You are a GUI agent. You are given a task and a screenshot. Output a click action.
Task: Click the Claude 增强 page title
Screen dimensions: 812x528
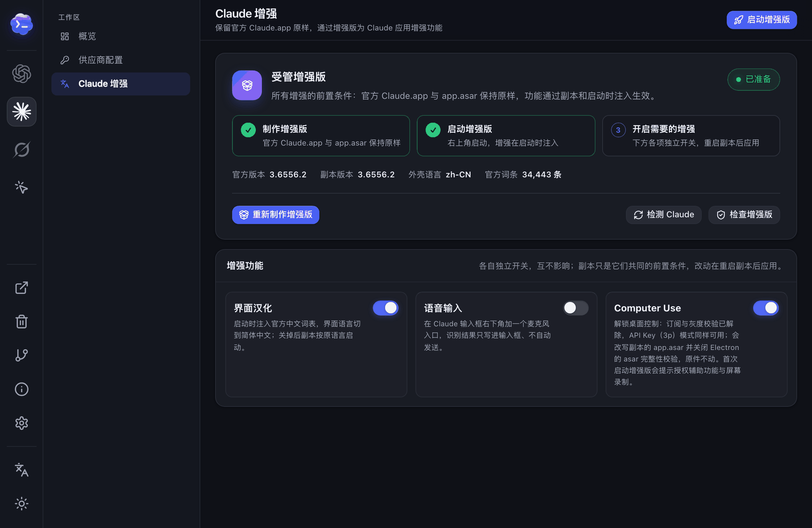[x=246, y=14]
